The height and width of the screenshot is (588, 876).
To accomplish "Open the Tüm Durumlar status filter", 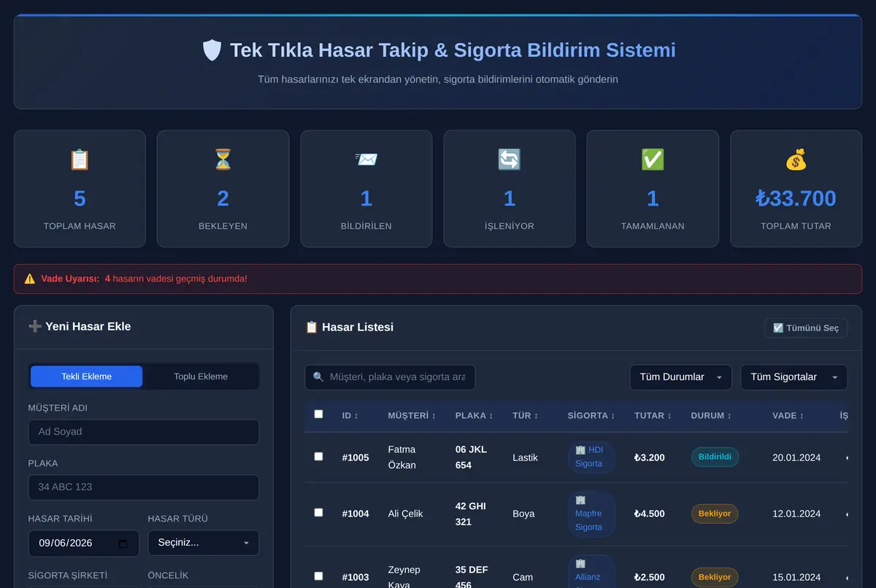I will [680, 377].
